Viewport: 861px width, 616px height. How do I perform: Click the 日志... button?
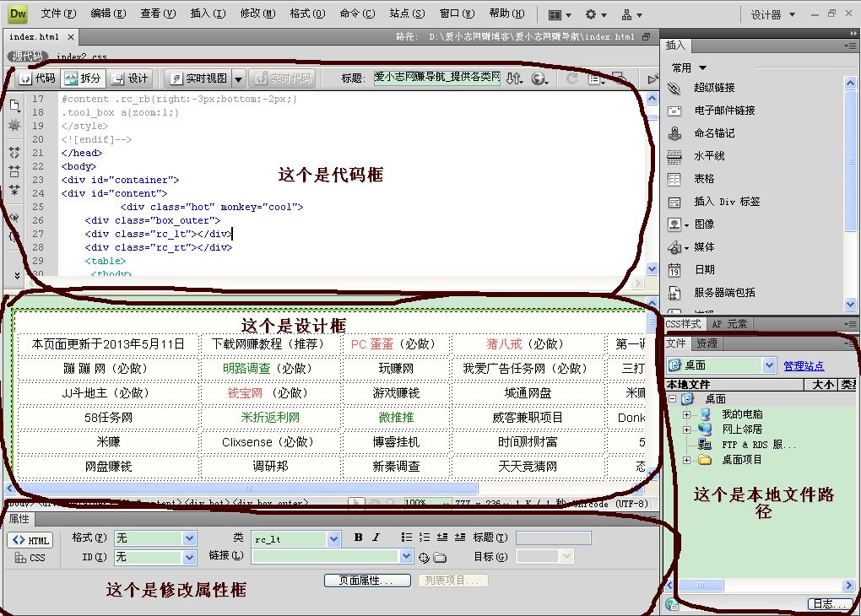pos(829,604)
